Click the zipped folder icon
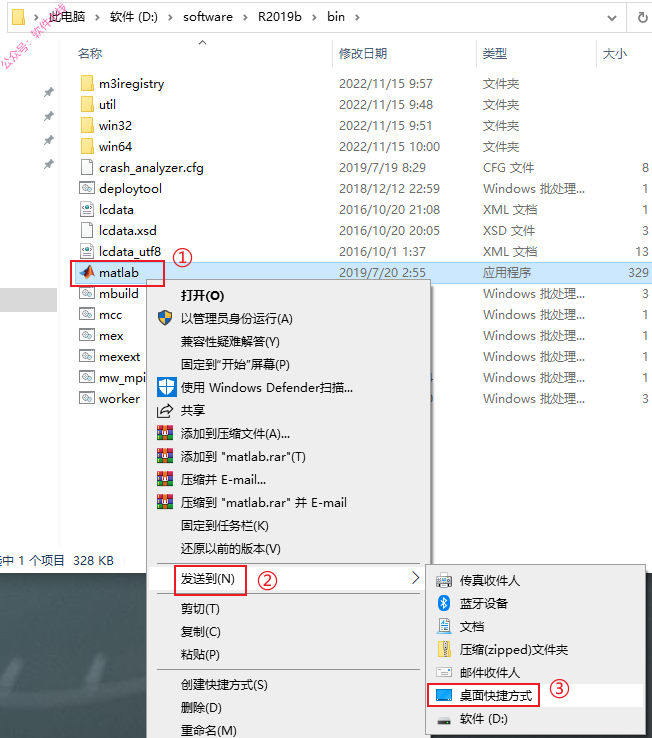The width and height of the screenshot is (652, 738). click(x=444, y=649)
